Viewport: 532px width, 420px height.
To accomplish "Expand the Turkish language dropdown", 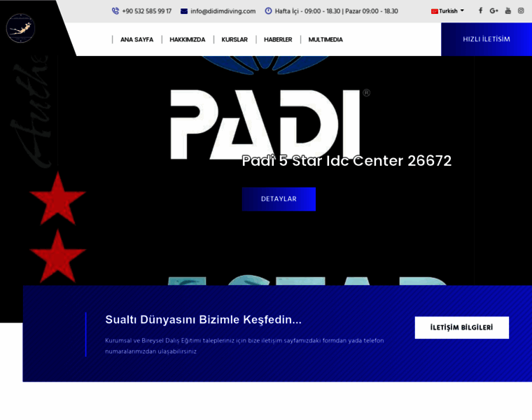I will [x=447, y=11].
